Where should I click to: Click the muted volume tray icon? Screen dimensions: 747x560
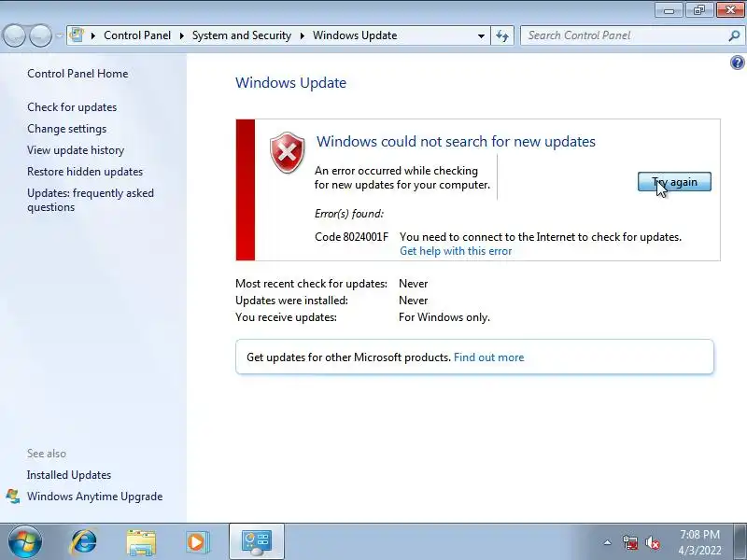pos(652,542)
